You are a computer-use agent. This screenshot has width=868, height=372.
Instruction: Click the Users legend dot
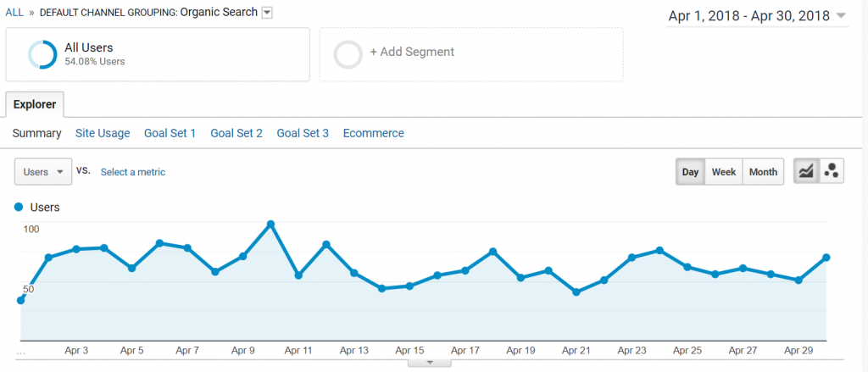point(19,207)
